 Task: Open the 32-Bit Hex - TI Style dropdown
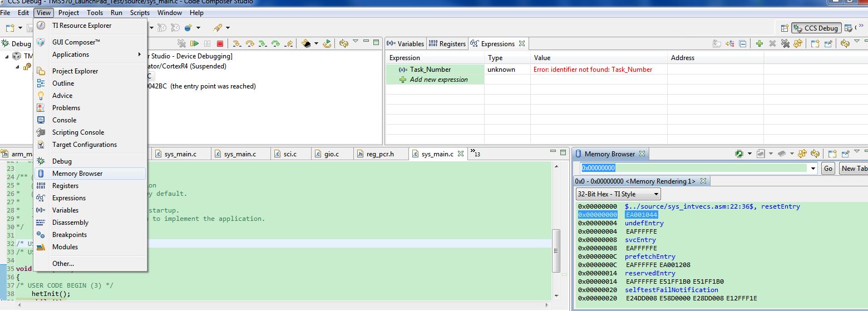click(x=618, y=194)
